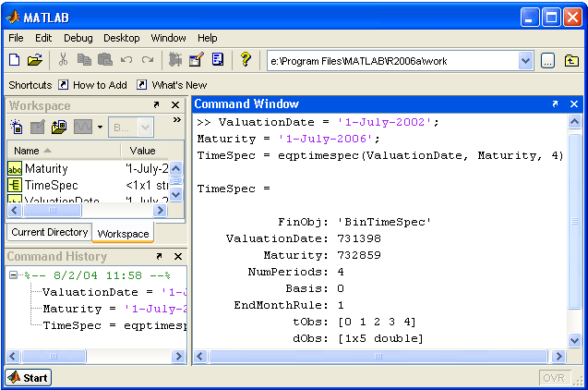
Task: Click Workspace list scroll up arrow
Action: click(x=176, y=168)
